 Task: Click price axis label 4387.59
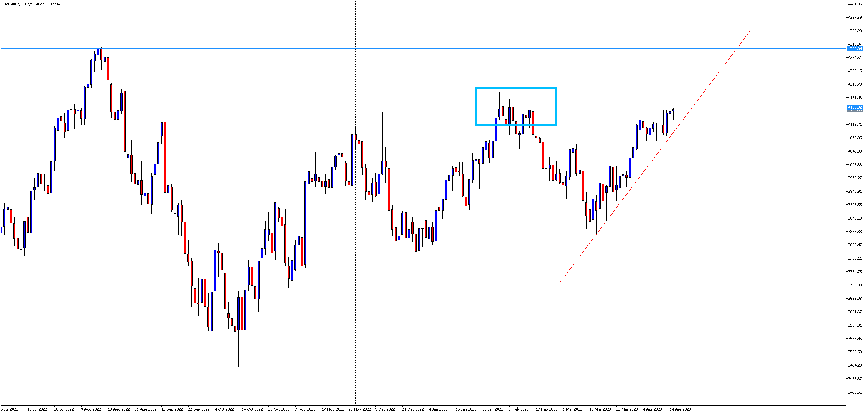[855, 18]
